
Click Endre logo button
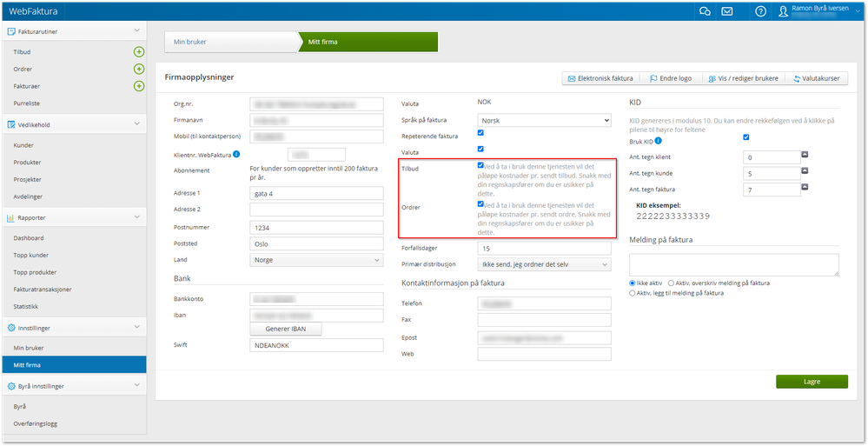point(671,78)
